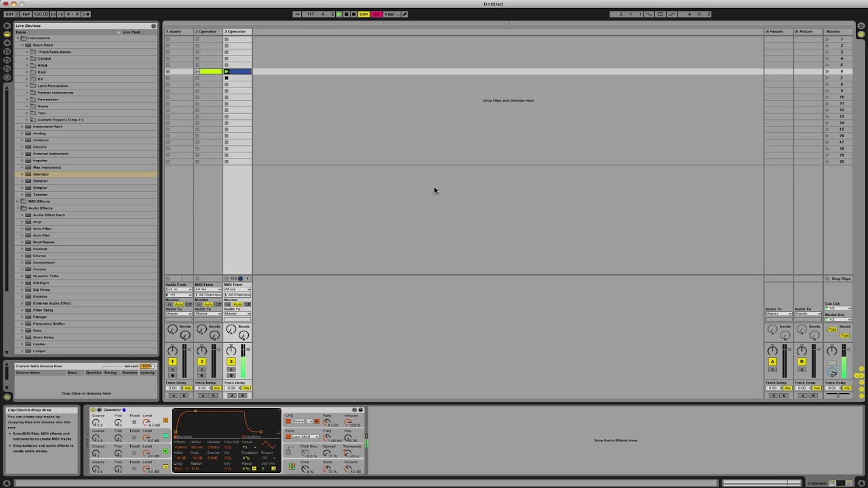This screenshot has width=868, height=488.
Task: Open the Plug-In Device Browser sidebar icon
Action: (7, 42)
